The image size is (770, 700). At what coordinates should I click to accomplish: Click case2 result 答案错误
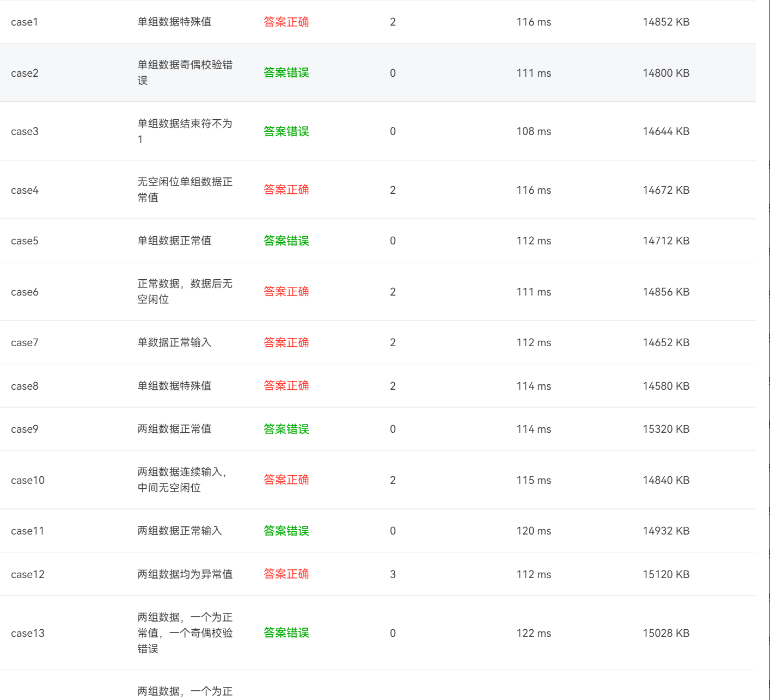tap(286, 72)
